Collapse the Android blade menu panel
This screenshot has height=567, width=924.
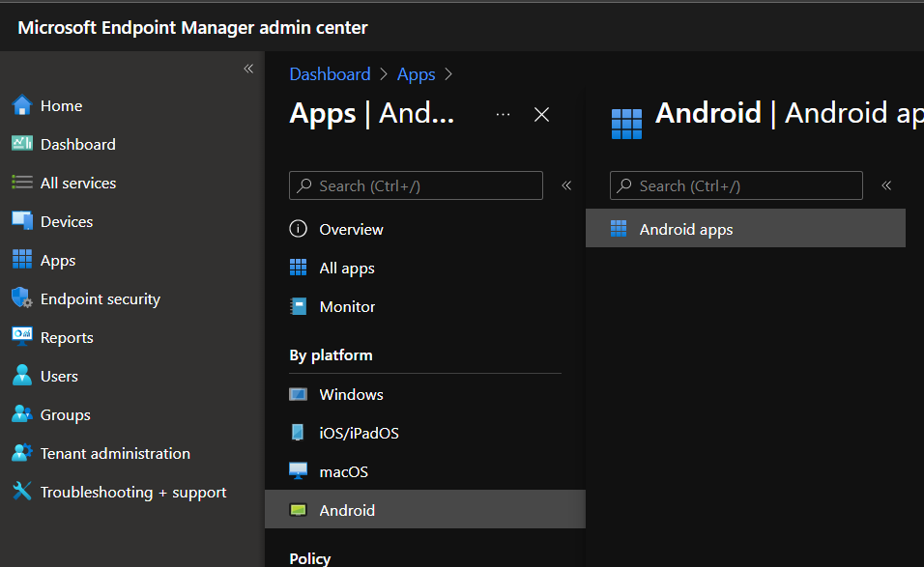pyautogui.click(x=886, y=185)
